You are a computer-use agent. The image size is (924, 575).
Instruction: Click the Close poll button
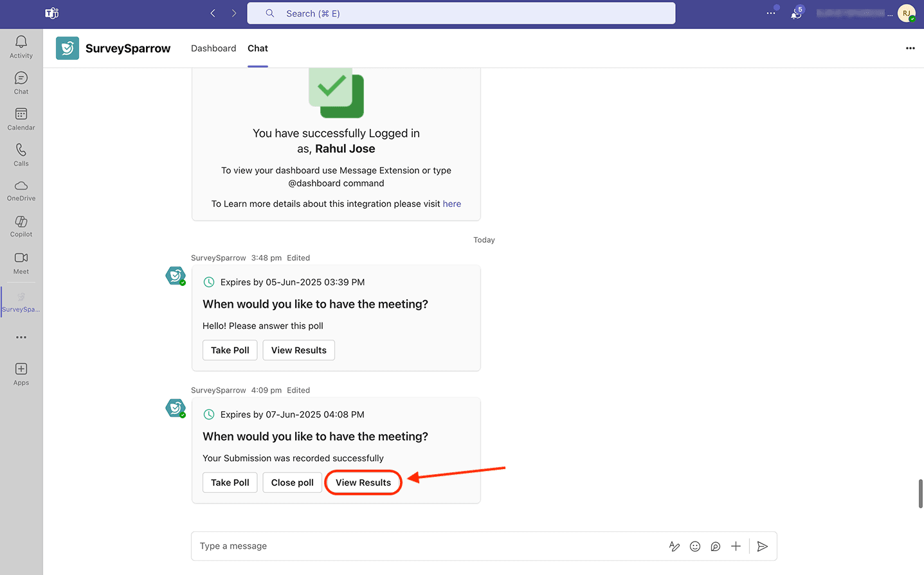coord(293,482)
